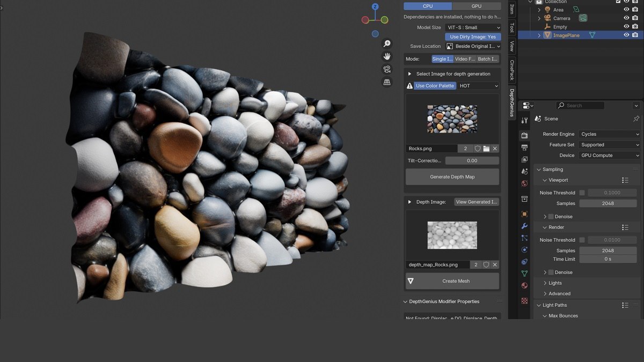644x362 pixels.
Task: Click the red X axis on the navigation gizmo
Action: tap(365, 20)
